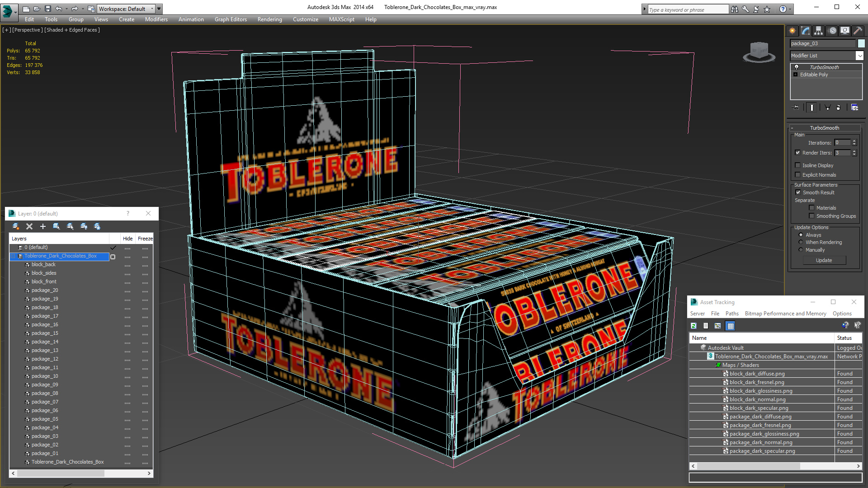Switch to the Motion command panel tab
Screen dimensions: 868x488
coord(833,31)
